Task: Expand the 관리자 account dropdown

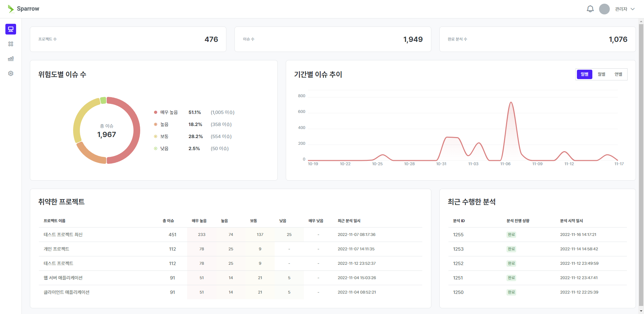Action: click(625, 9)
